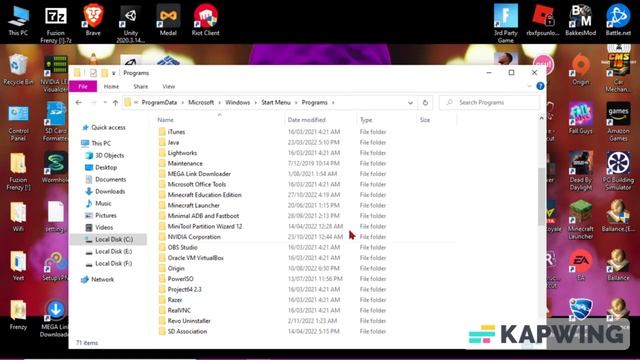Click the file list vertical scrollbar
640x360 pixels.
point(542,196)
